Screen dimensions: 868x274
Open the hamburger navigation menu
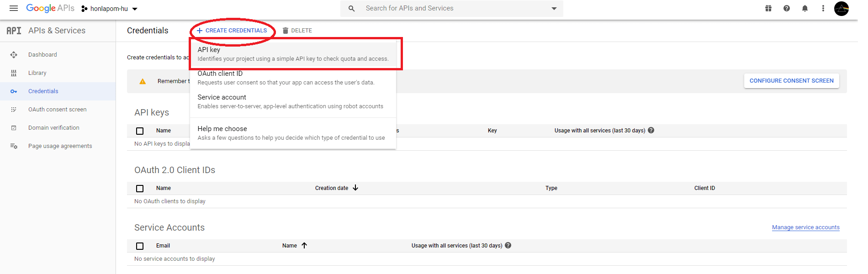(x=14, y=8)
